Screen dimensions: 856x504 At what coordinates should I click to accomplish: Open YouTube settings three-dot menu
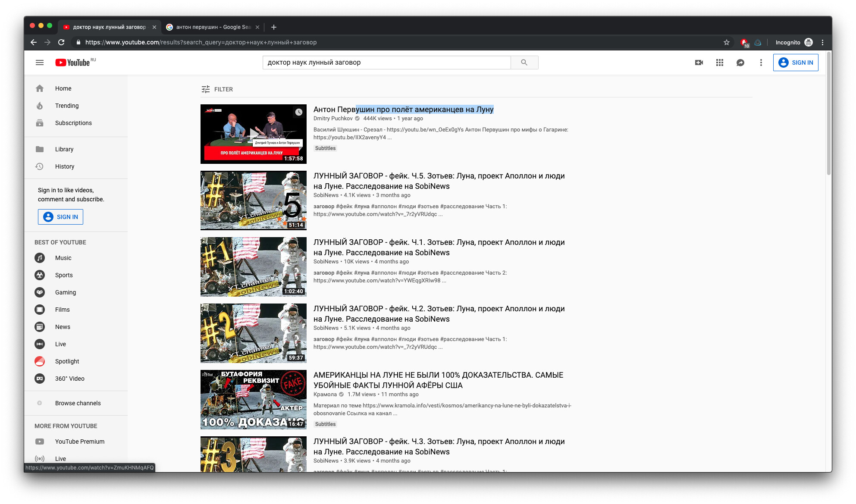761,63
